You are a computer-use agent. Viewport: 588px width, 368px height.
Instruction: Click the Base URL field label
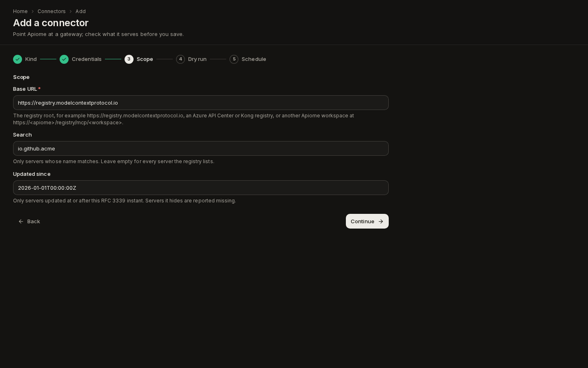click(25, 89)
